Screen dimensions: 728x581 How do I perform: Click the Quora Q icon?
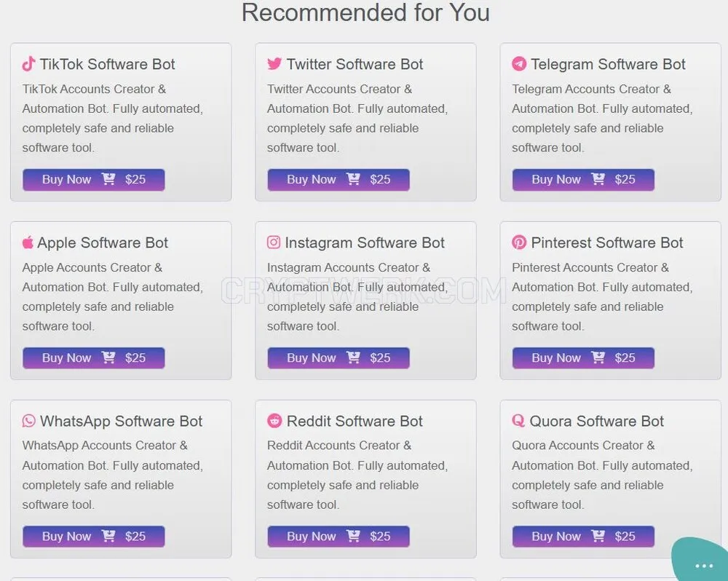coord(518,420)
